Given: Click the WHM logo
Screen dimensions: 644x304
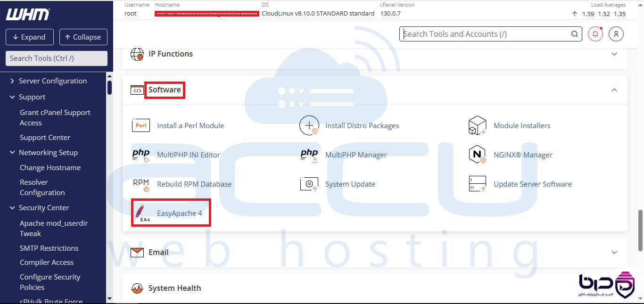Looking at the screenshot, I should tap(28, 14).
